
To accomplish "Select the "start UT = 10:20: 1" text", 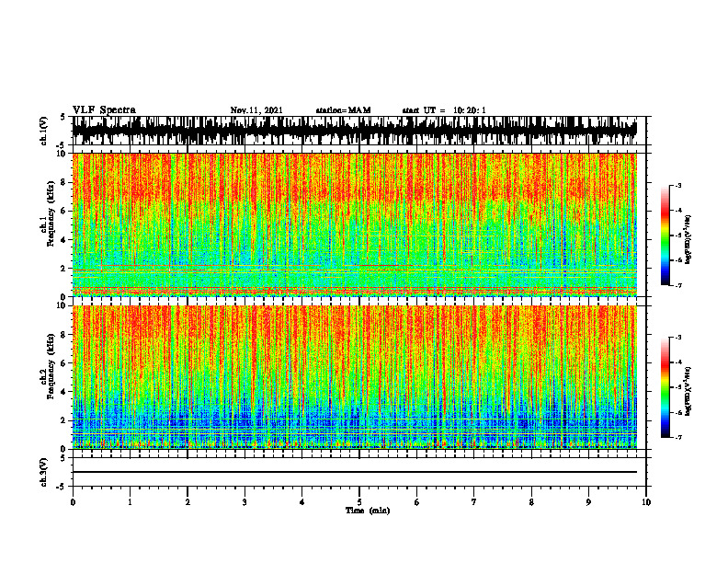I will point(444,110).
